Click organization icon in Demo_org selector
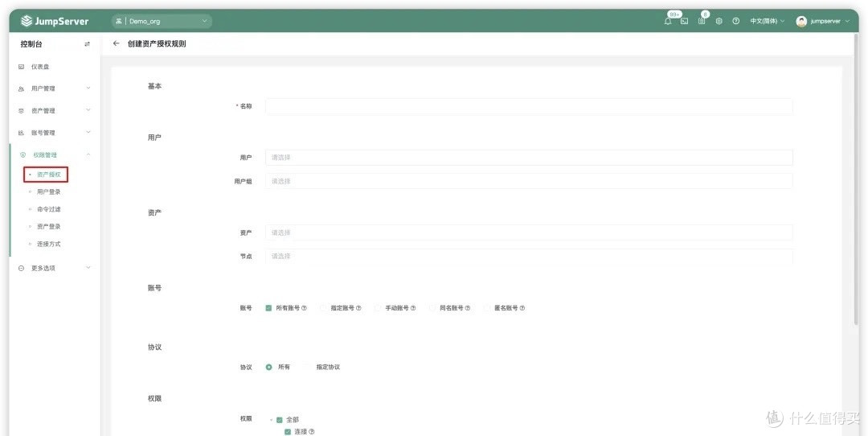 tap(118, 21)
